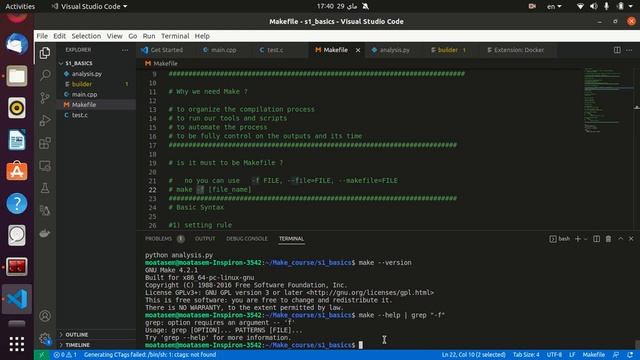Open the Extensions view
640x360 pixels.
tap(45, 143)
